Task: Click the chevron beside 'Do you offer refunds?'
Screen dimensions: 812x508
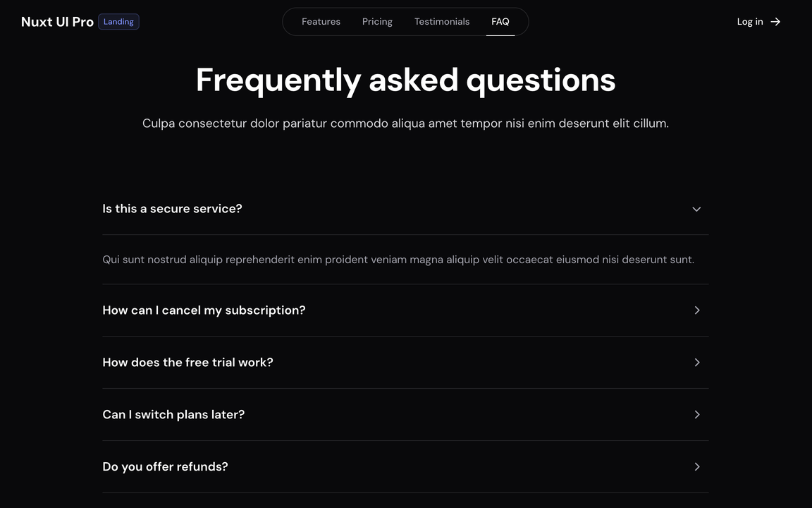Action: click(x=696, y=467)
